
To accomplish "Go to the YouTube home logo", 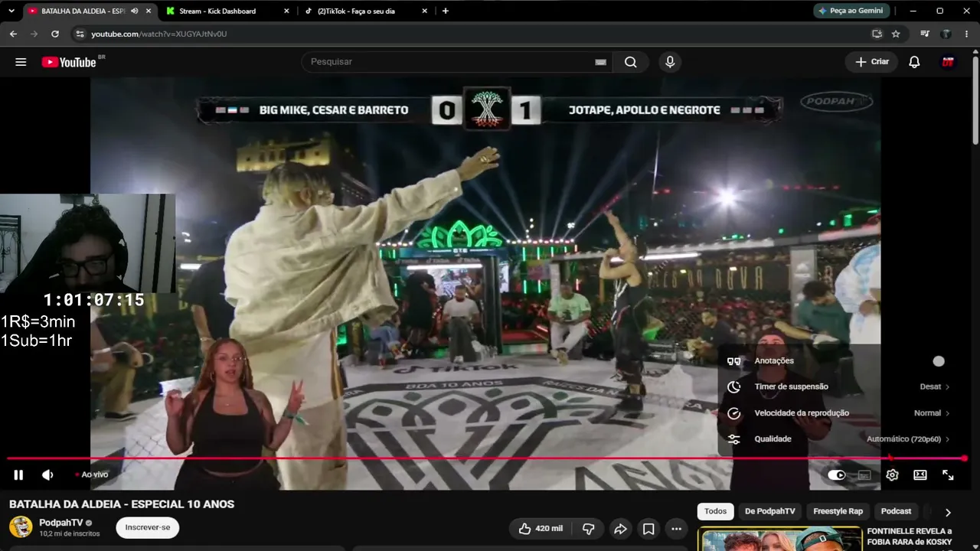I will (x=69, y=62).
